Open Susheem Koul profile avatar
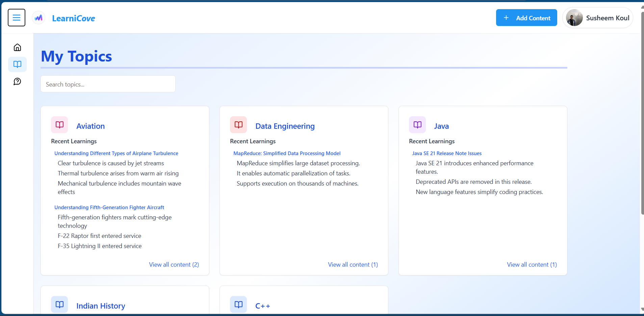The image size is (644, 316). coord(574,18)
